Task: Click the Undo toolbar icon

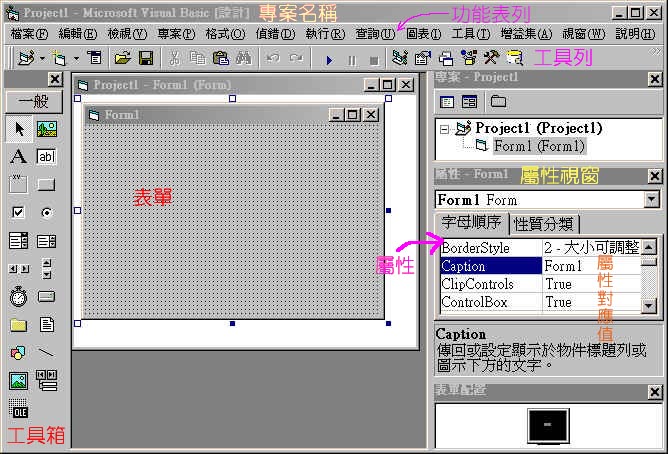Action: 273,57
